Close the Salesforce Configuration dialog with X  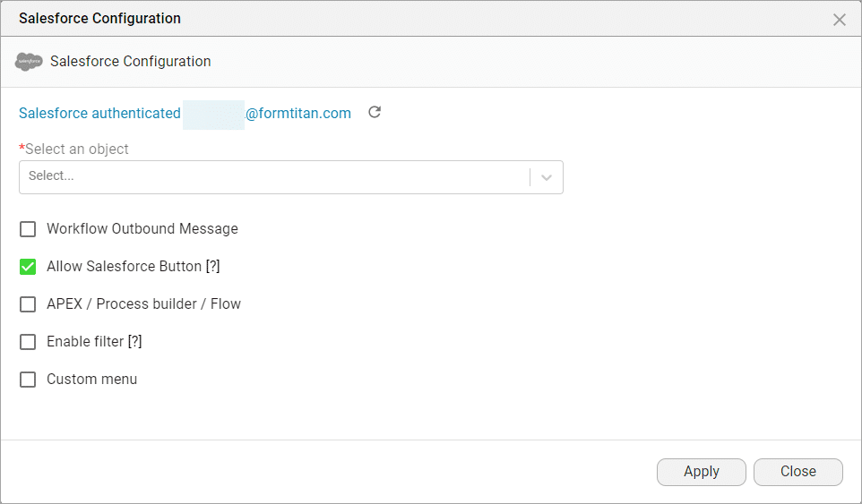839,20
